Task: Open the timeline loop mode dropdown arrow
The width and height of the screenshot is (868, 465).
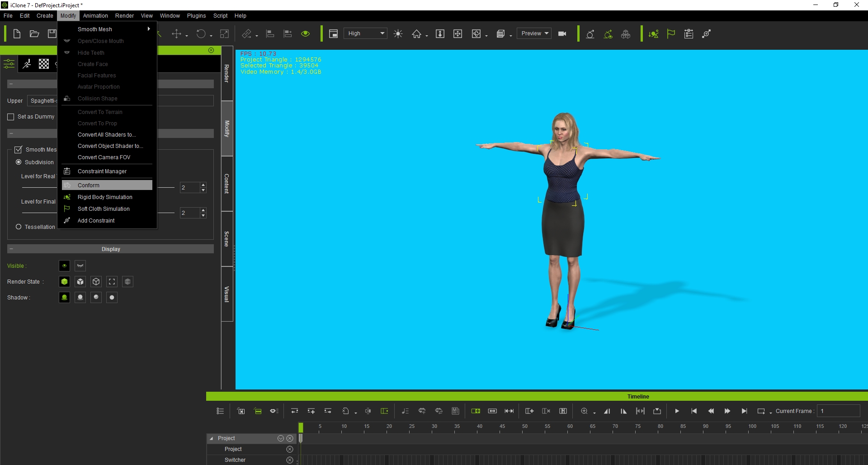Action: tap(771, 413)
